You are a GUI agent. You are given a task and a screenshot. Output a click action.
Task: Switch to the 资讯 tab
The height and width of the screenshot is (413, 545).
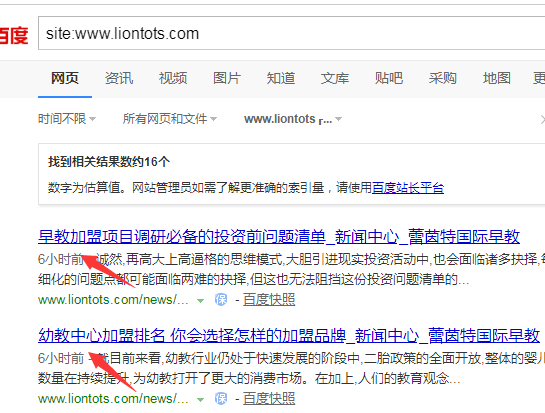(119, 78)
